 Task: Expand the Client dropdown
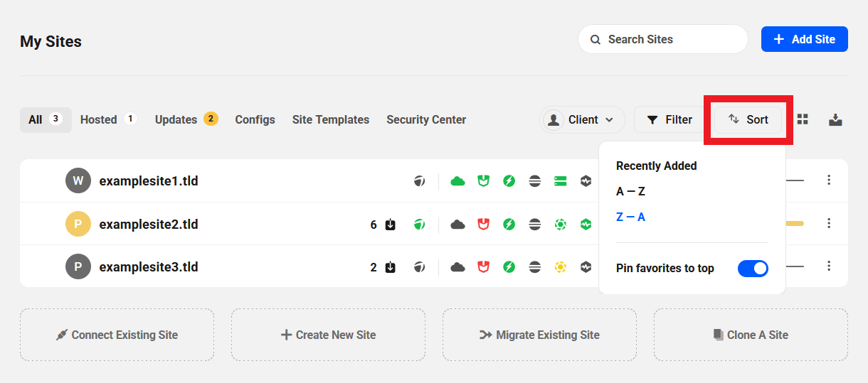click(x=582, y=119)
